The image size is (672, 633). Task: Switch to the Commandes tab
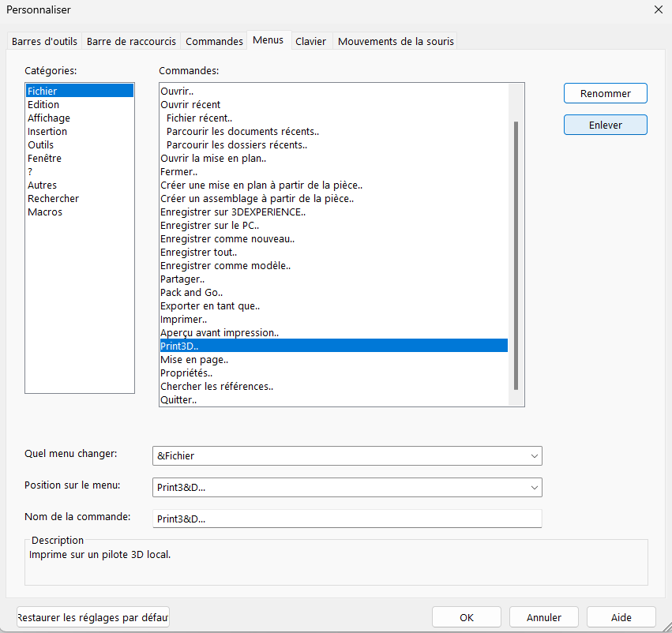point(214,41)
